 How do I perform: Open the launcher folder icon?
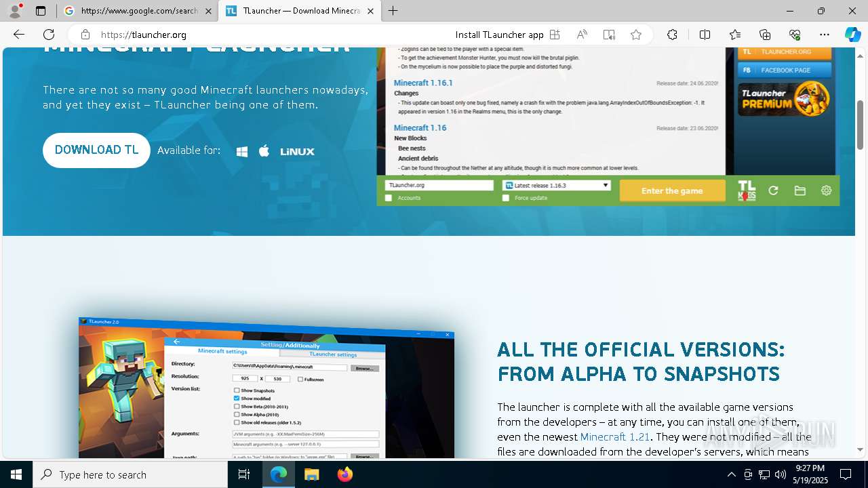pos(800,190)
